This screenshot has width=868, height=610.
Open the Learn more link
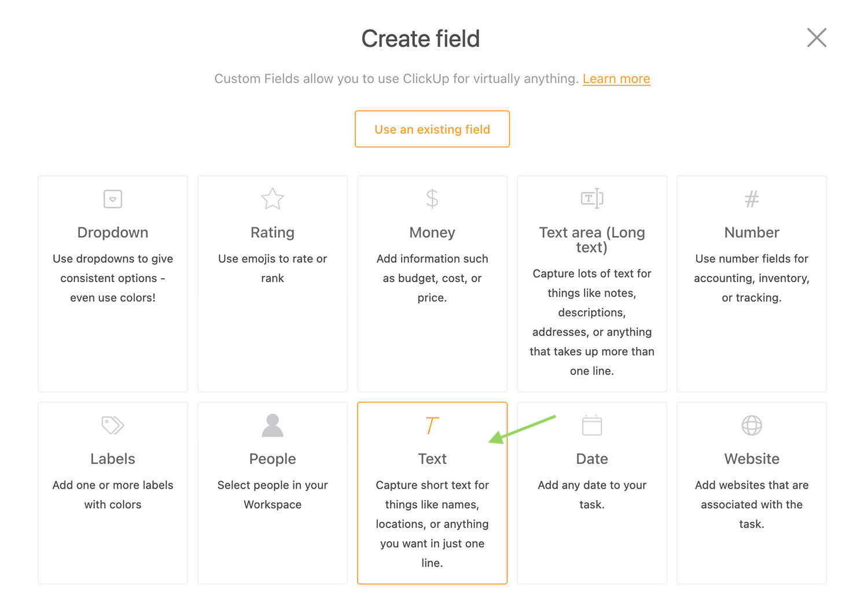click(616, 79)
